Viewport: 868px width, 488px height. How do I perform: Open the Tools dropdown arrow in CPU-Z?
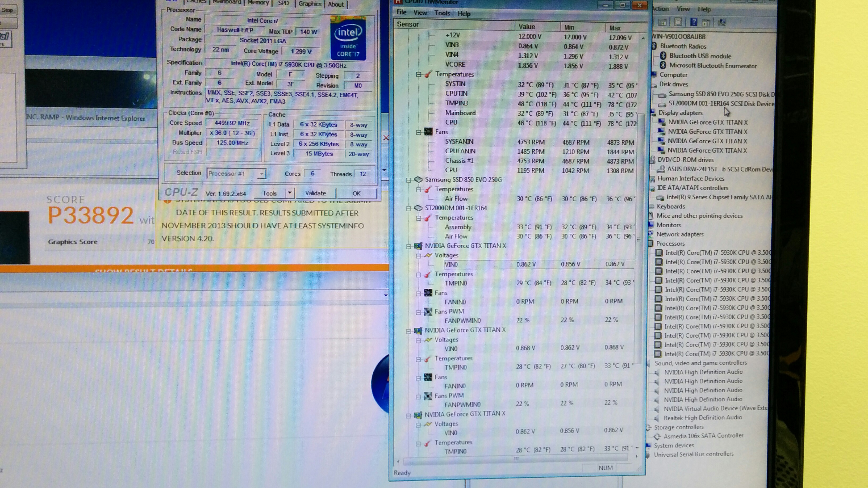(x=290, y=193)
